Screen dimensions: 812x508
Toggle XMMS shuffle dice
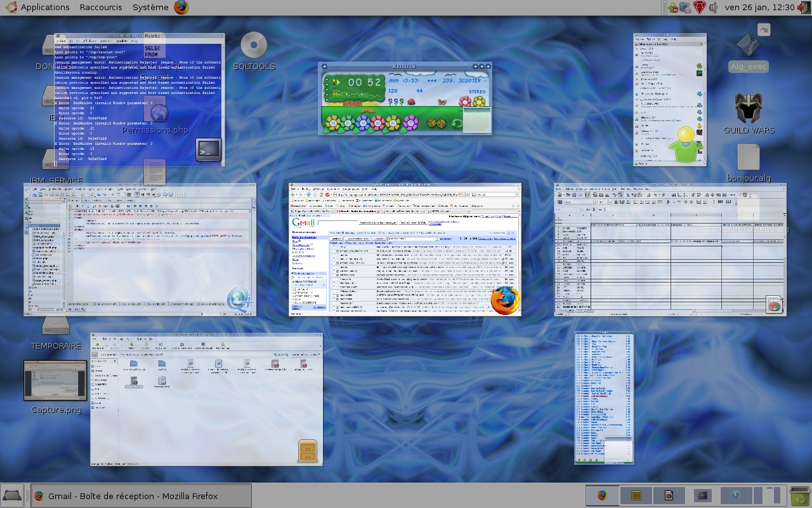point(436,123)
